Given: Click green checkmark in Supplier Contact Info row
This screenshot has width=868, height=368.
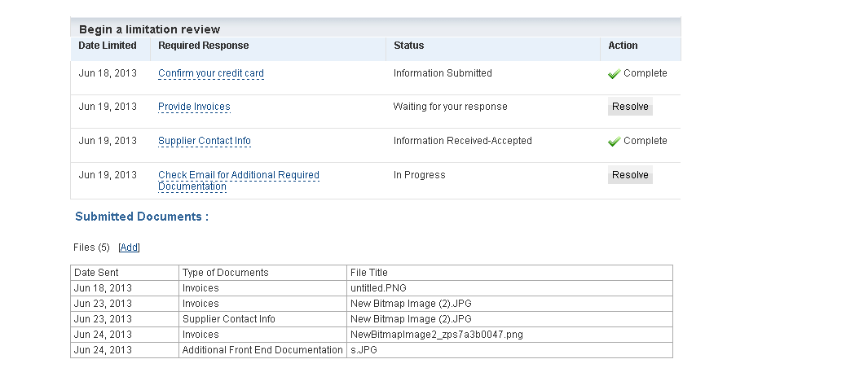Looking at the screenshot, I should pyautogui.click(x=615, y=142).
